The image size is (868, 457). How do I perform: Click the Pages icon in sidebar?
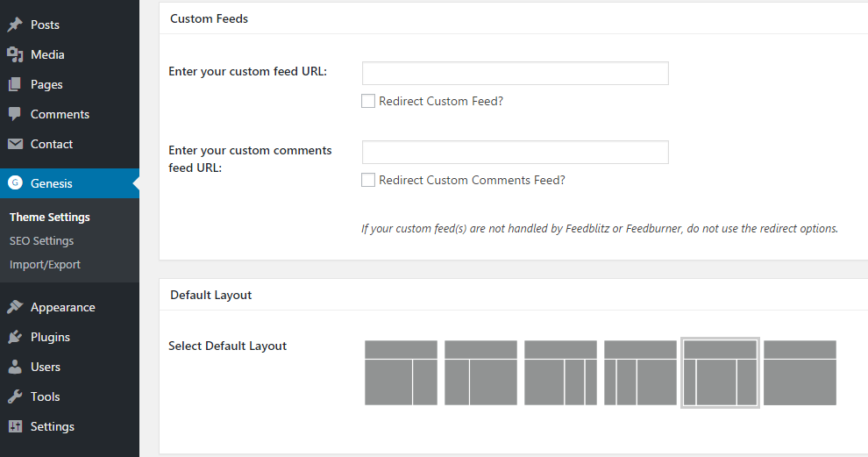(x=15, y=84)
